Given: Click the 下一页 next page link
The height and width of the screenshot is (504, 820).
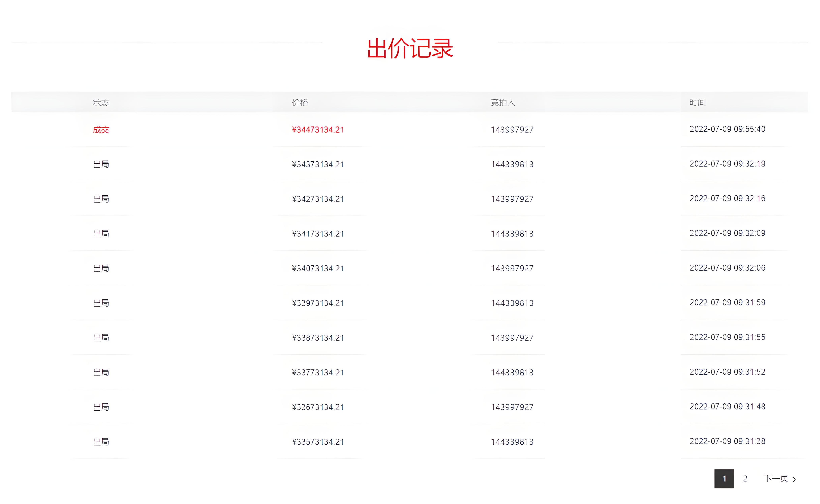Looking at the screenshot, I should [776, 479].
